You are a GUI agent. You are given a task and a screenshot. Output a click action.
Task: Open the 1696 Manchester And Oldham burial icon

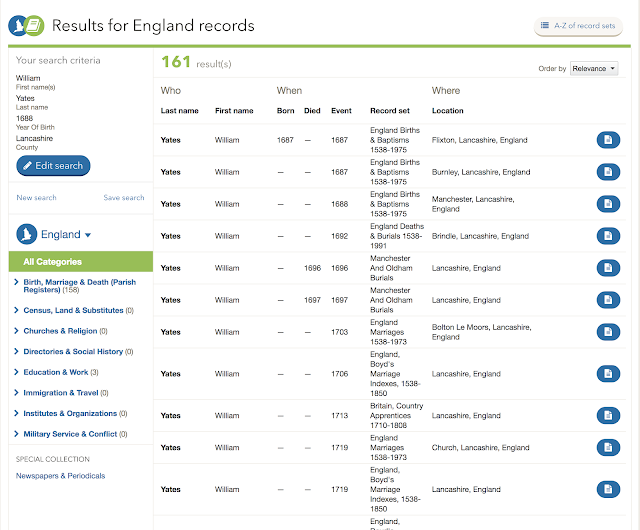pyautogui.click(x=608, y=268)
